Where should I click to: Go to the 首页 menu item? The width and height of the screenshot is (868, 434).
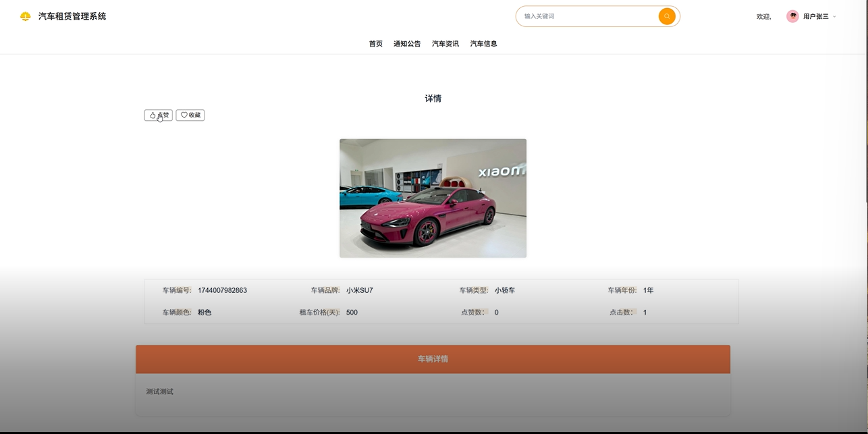pyautogui.click(x=375, y=44)
